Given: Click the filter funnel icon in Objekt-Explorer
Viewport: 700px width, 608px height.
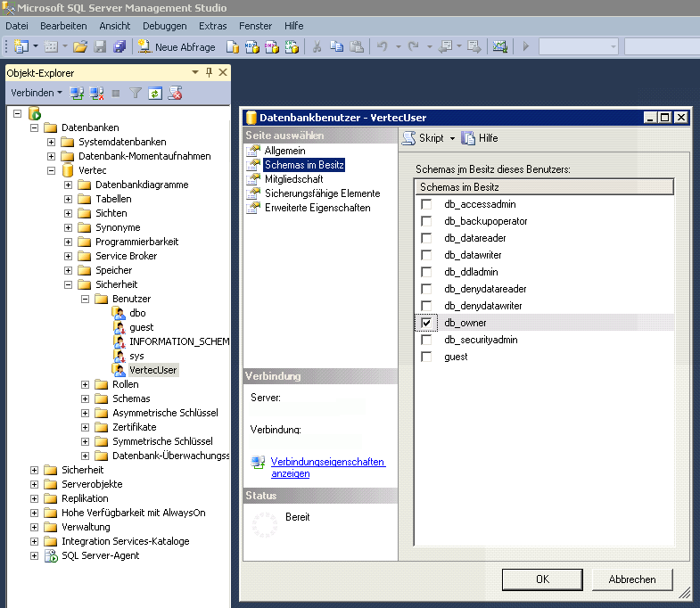Looking at the screenshot, I should [136, 93].
